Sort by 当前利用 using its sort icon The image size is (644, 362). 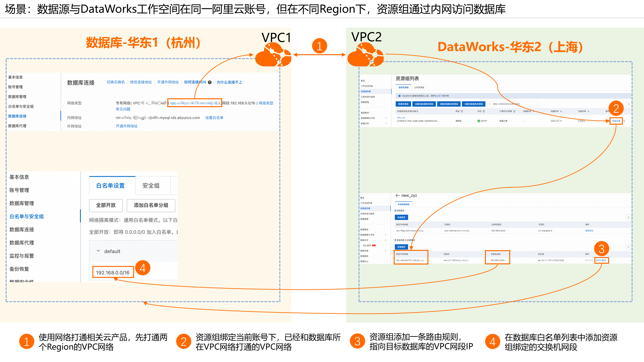[x=588, y=111]
